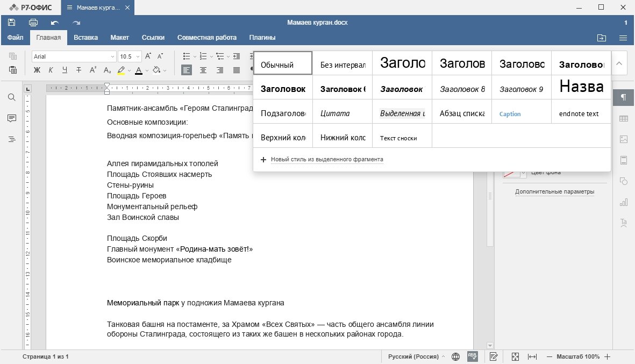Apply strikethrough formatting

pyautogui.click(x=79, y=70)
